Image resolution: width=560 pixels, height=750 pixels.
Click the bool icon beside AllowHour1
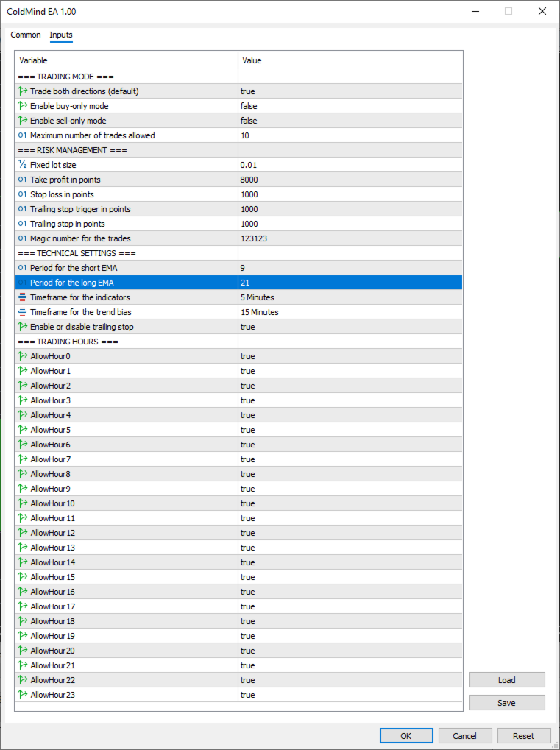23,371
